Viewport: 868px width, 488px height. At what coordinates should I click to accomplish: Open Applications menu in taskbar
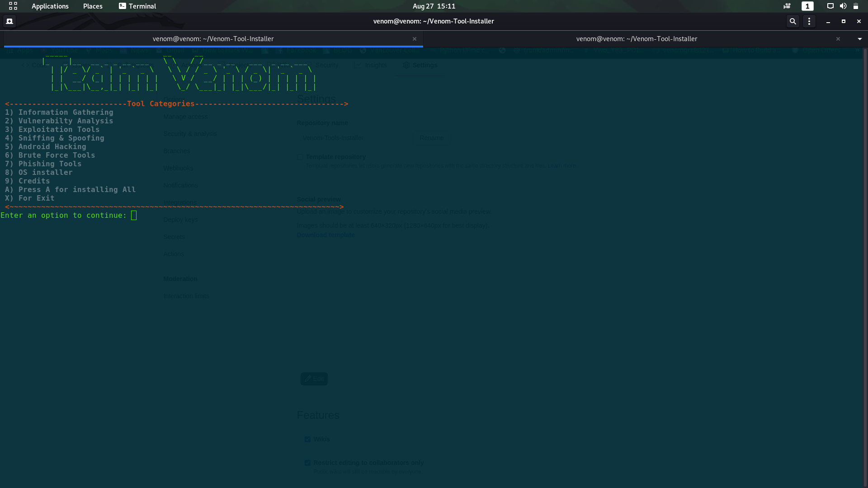[49, 6]
